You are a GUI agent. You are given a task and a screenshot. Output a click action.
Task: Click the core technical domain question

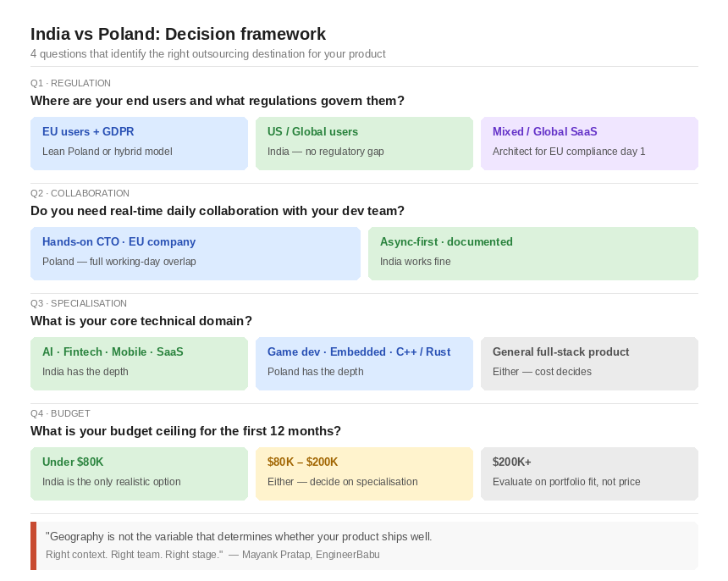(x=141, y=321)
